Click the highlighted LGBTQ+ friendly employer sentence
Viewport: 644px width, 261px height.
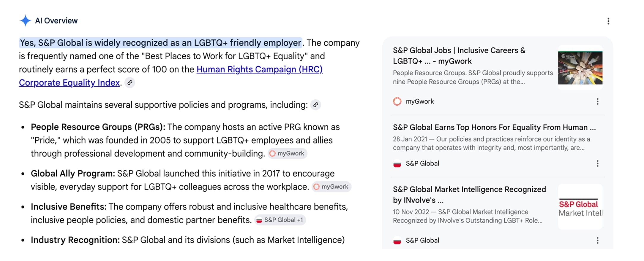point(161,43)
